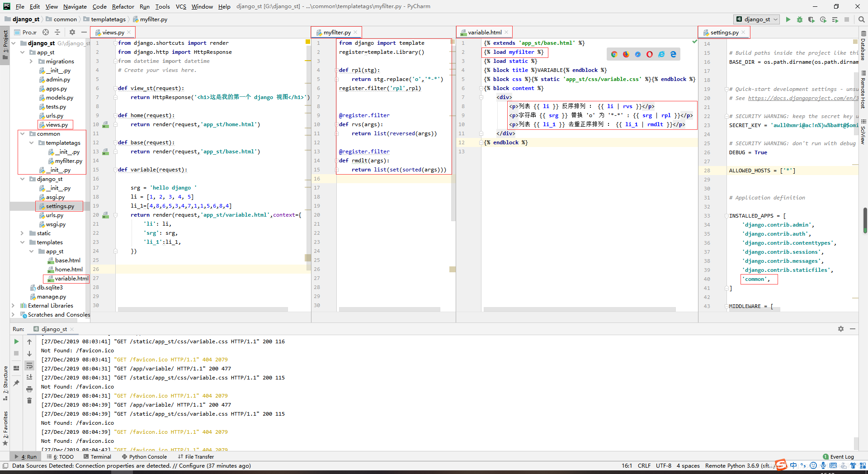Image resolution: width=868 pixels, height=474 pixels.
Task: Profile django_st with the clock-run icon
Action: (823, 19)
